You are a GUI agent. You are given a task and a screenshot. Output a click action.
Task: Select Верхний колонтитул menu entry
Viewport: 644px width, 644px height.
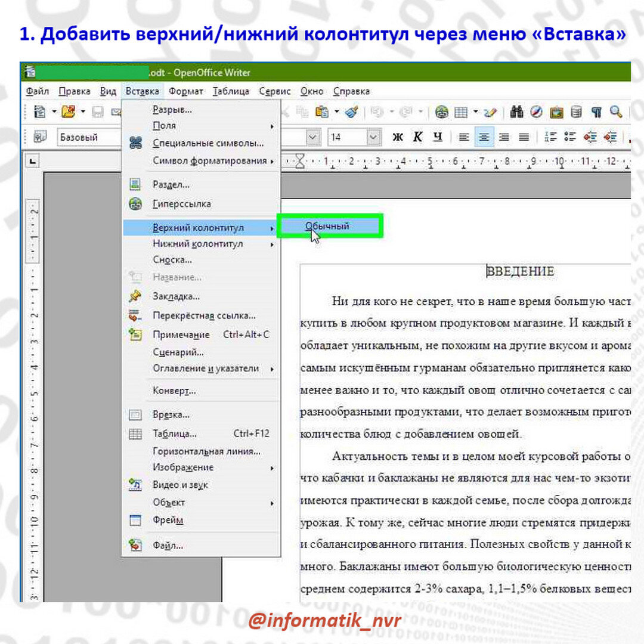[202, 228]
